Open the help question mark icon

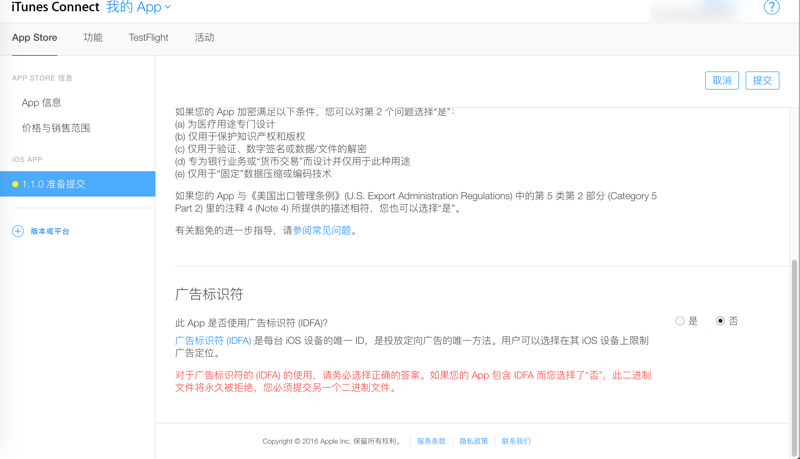click(771, 7)
